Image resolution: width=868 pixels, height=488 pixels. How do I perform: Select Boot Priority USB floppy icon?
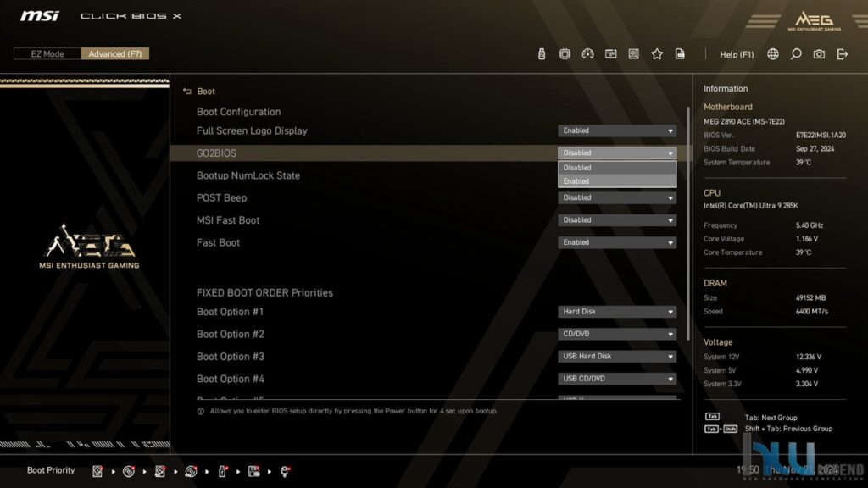[x=253, y=471]
